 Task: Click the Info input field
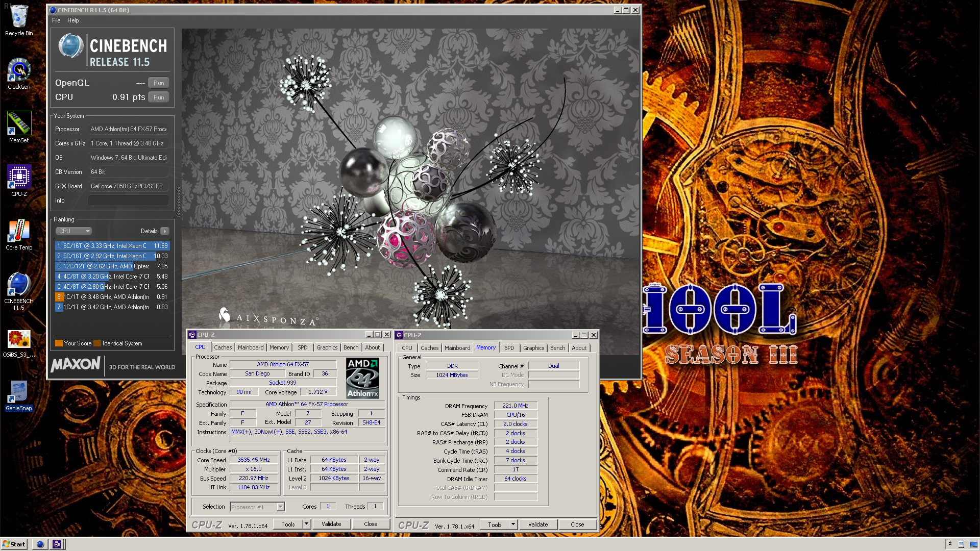point(129,201)
